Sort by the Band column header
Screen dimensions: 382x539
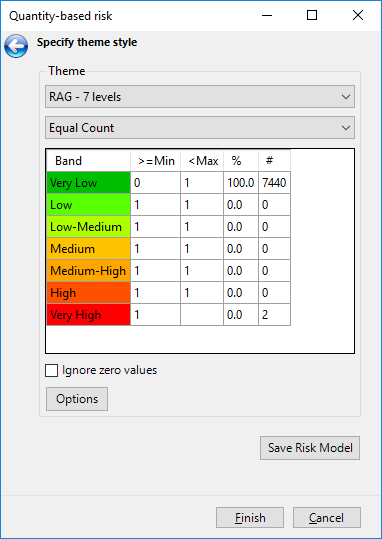coord(88,161)
